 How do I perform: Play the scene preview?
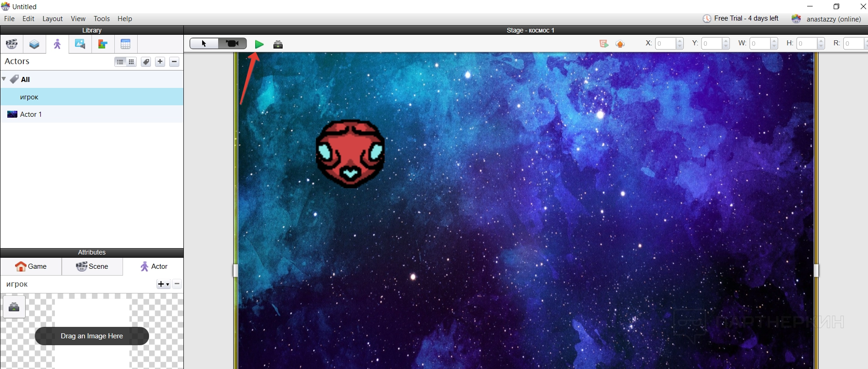(x=259, y=44)
